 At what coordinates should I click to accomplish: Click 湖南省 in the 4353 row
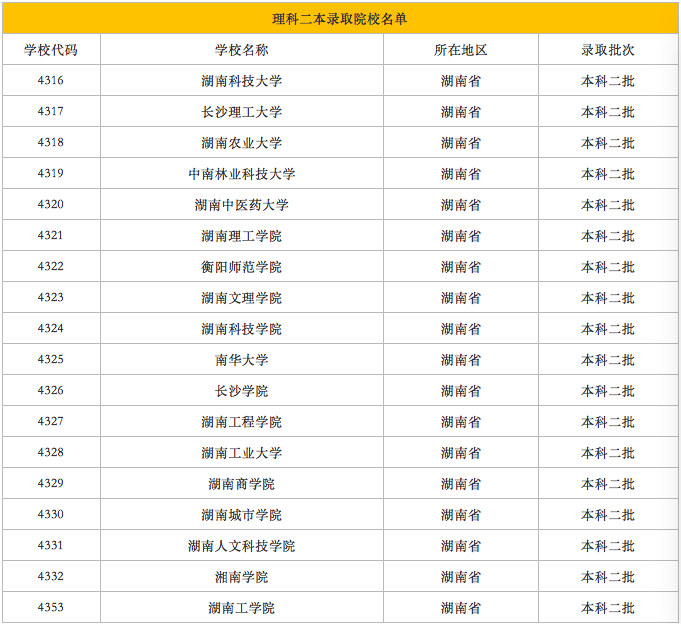pos(460,608)
